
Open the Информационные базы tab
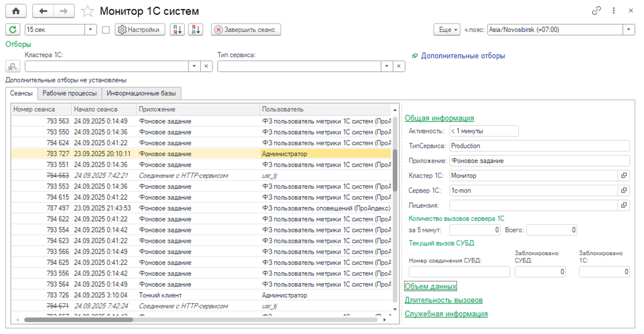[142, 93]
